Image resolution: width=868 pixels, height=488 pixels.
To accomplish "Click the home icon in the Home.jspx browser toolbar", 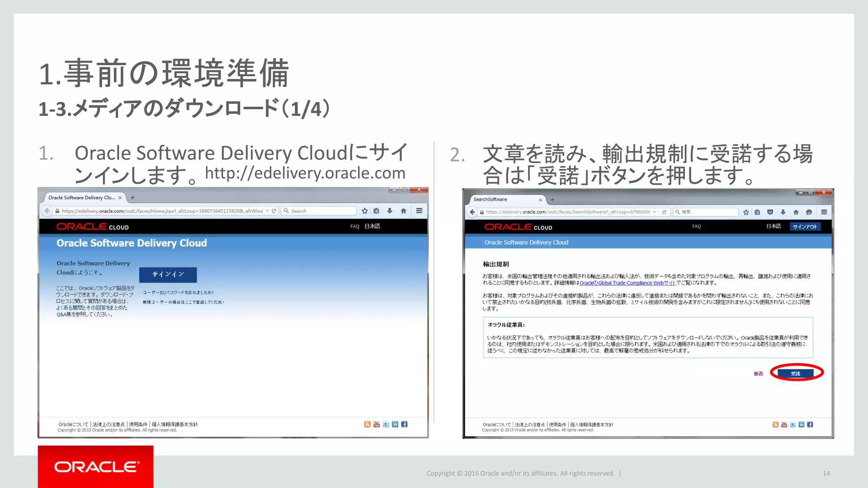I will pos(403,211).
